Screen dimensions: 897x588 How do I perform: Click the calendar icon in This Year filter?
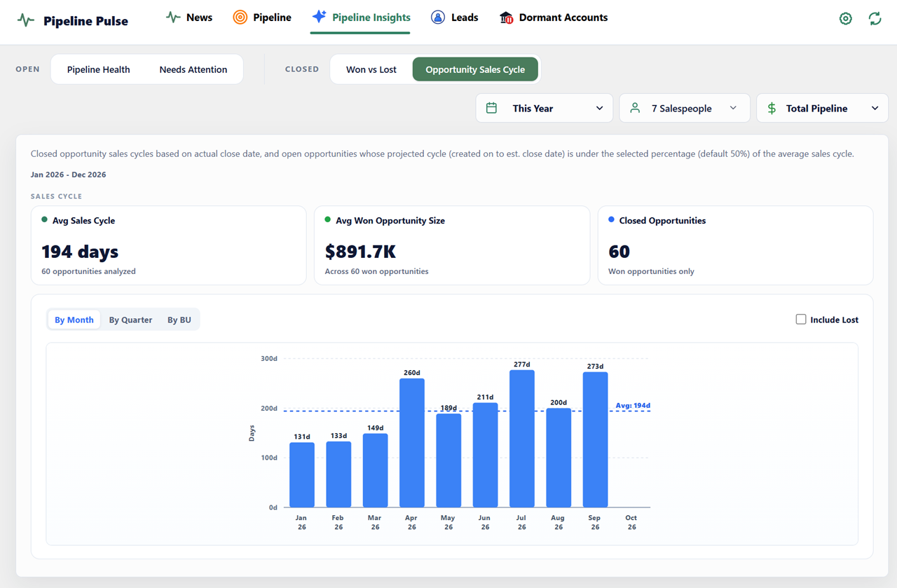pos(492,108)
